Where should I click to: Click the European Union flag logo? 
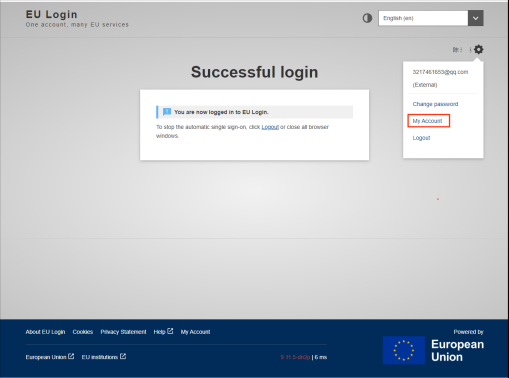[x=404, y=350]
